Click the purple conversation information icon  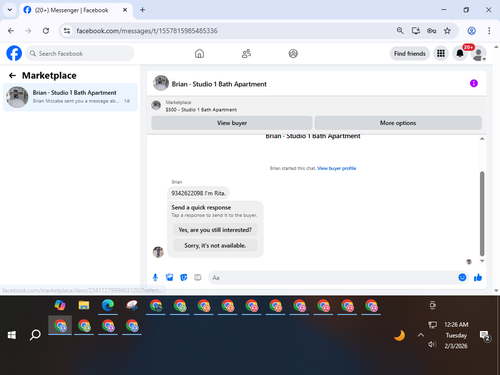[x=474, y=83]
